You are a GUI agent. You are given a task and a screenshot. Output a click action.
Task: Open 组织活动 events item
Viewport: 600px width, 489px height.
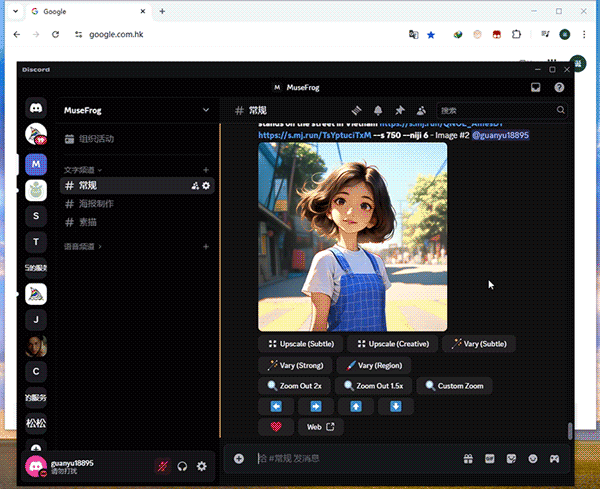(x=137, y=139)
